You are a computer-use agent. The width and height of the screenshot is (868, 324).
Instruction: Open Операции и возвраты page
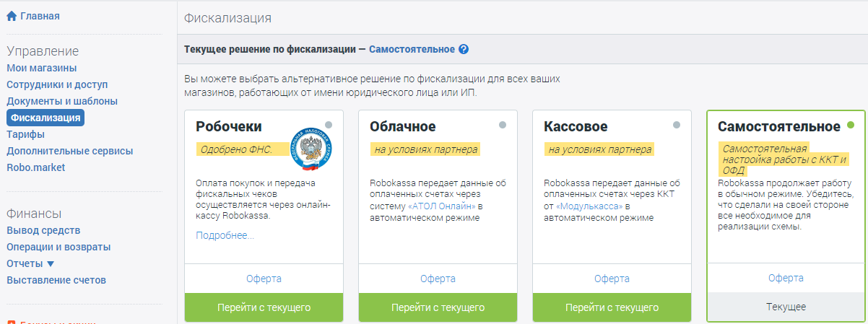(58, 247)
